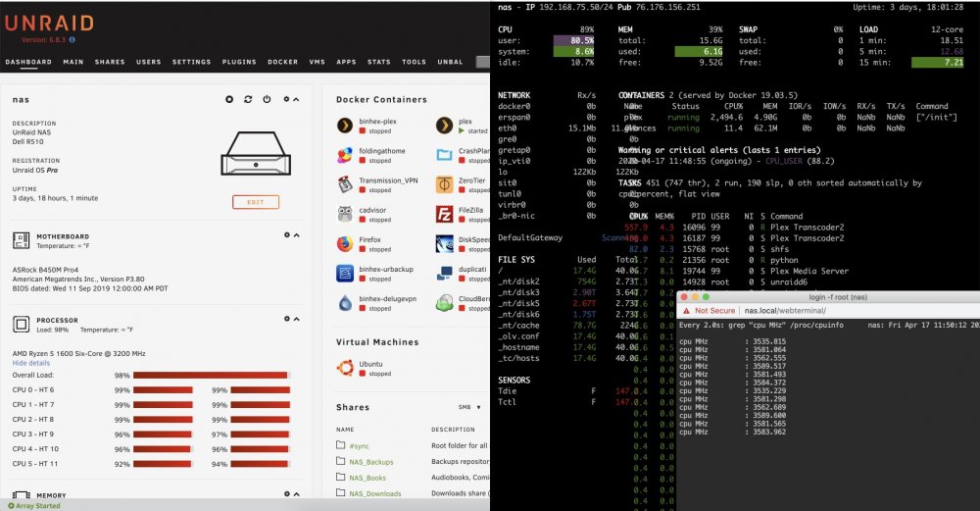Collapse the Motherboard section chevron
Screen dimensions: 980x511
pyautogui.click(x=296, y=235)
